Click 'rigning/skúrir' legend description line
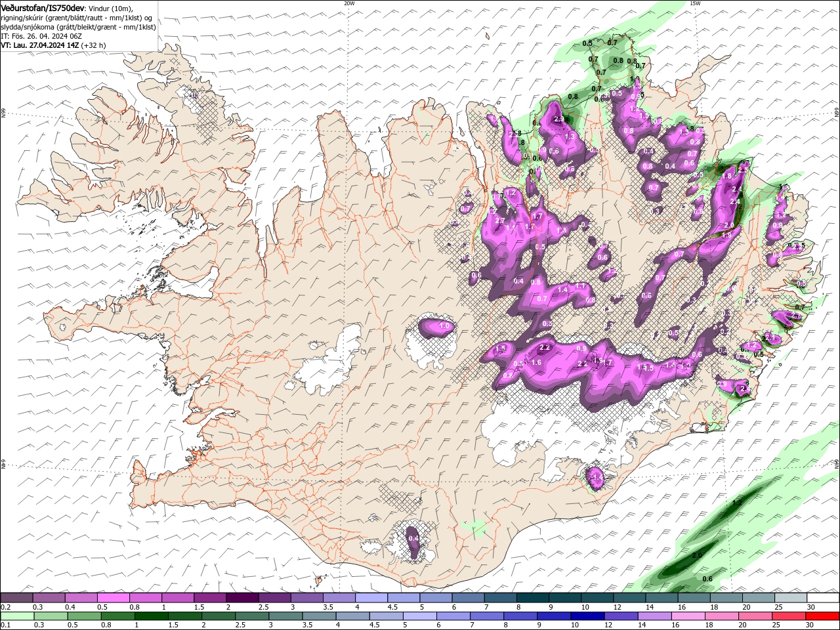The image size is (840, 630). click(x=77, y=18)
